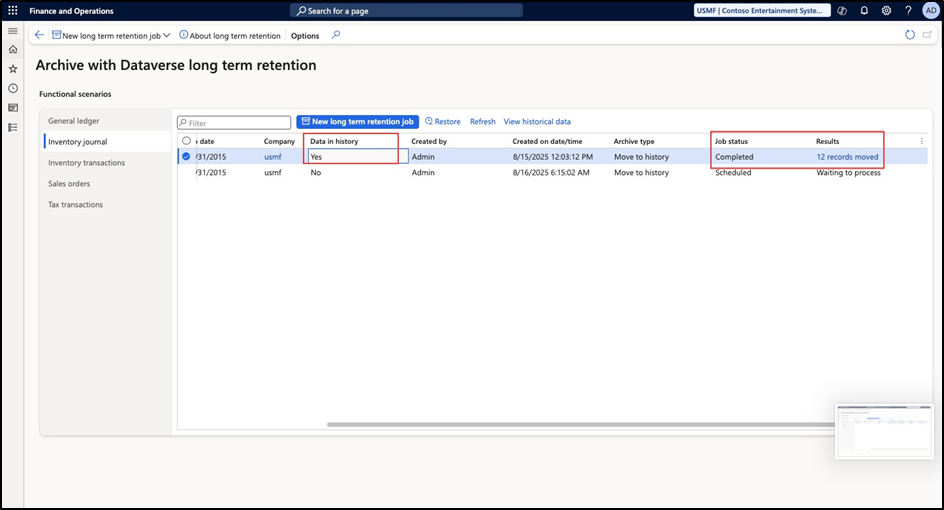Open Recent items clock icon
944x510 pixels.
pos(13,88)
